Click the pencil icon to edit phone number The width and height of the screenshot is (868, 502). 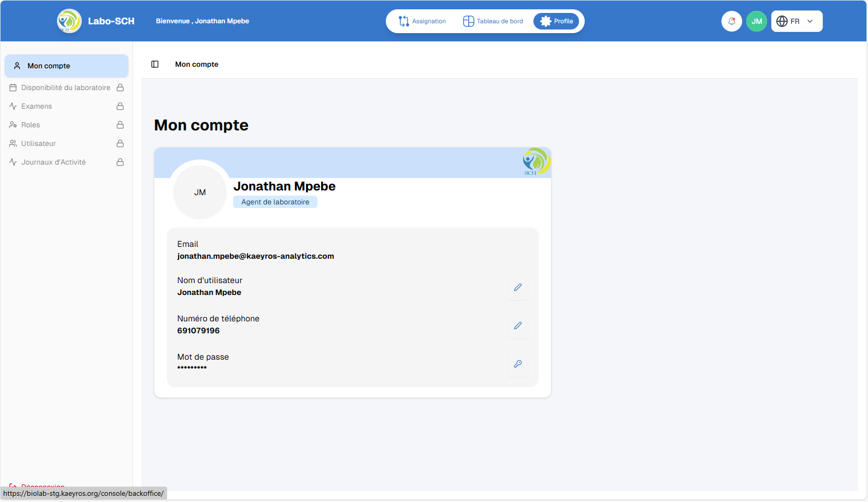click(x=517, y=326)
